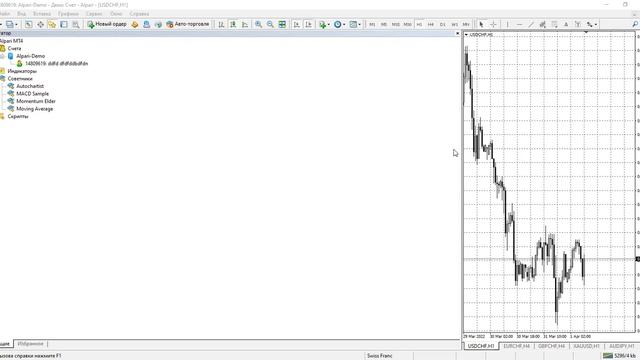Click the gold coins MetaEditor icon
Screen dimensions: 640x360
coord(135,24)
